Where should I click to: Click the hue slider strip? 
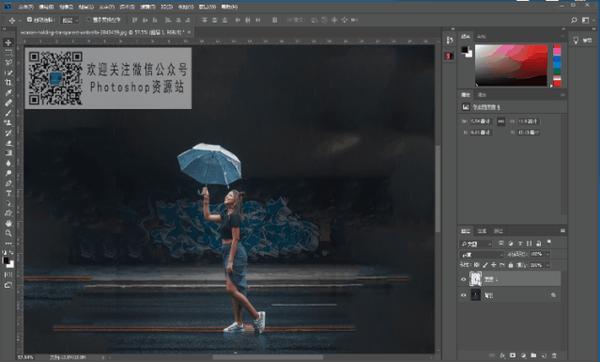coord(557,65)
